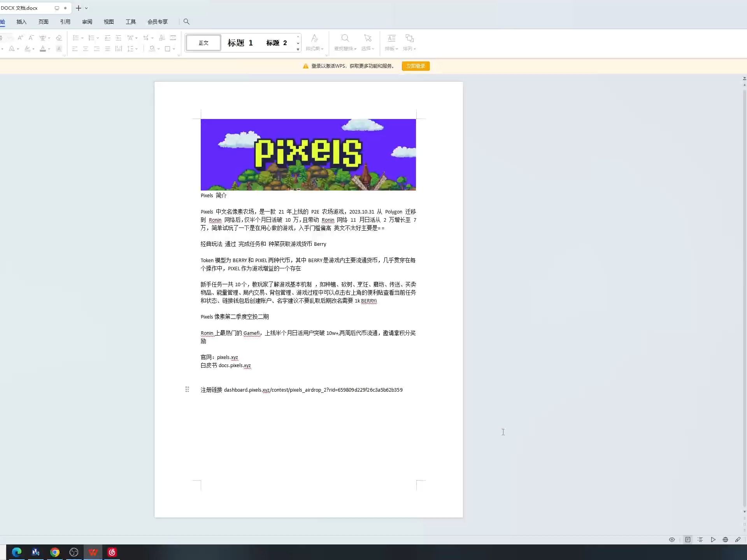Image resolution: width=747 pixels, height=560 pixels.
Task: Expand line spacing dropdown
Action: [x=137, y=49]
